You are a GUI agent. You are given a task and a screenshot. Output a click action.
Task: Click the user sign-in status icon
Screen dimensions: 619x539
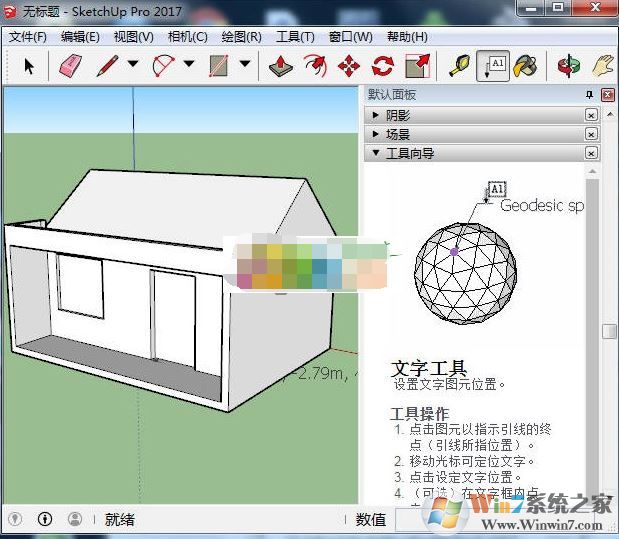pos(75,519)
